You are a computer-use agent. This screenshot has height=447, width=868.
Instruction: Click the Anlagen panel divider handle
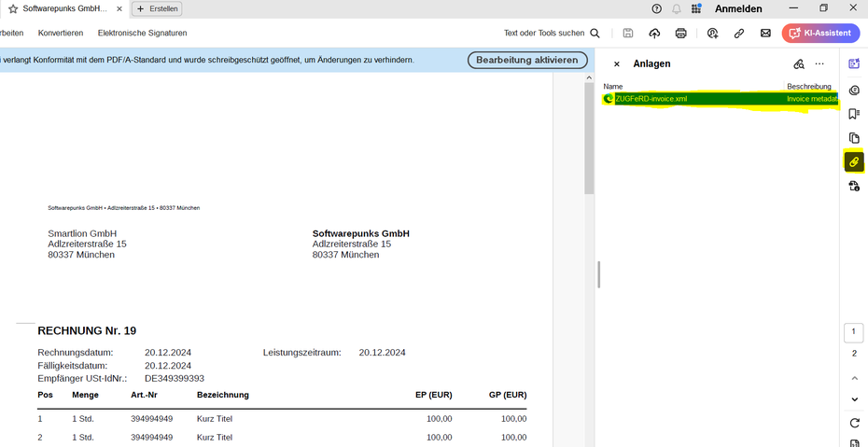pos(599,274)
